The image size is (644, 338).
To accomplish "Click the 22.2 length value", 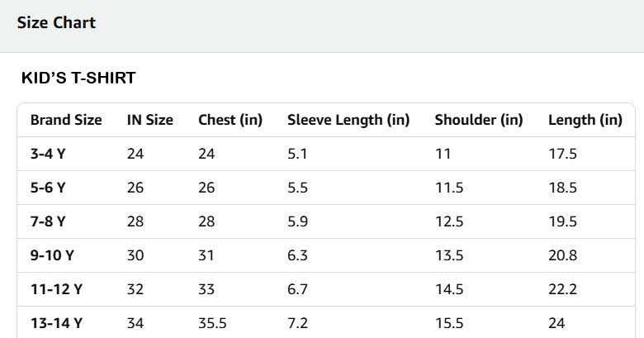I will tap(563, 289).
